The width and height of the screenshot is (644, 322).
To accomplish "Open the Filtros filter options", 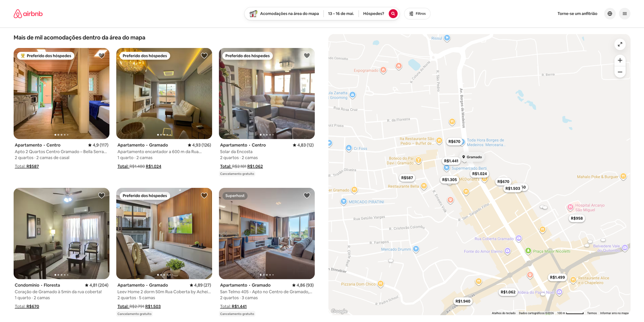I will pos(417,14).
